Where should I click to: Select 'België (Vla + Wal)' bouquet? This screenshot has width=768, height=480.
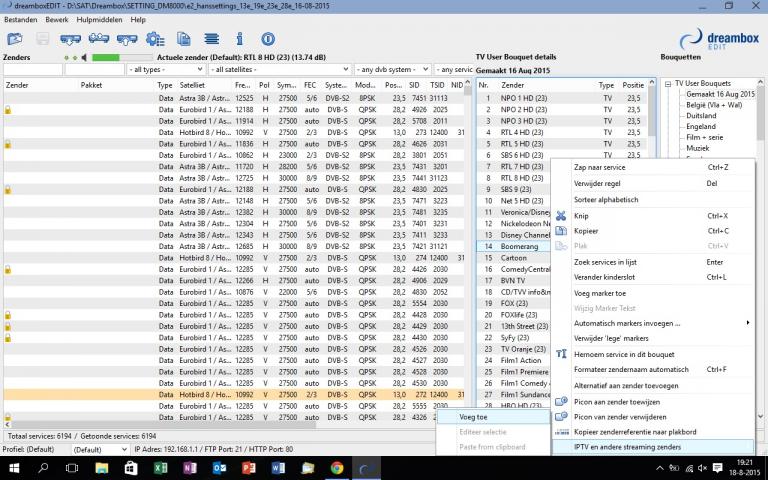click(x=714, y=104)
